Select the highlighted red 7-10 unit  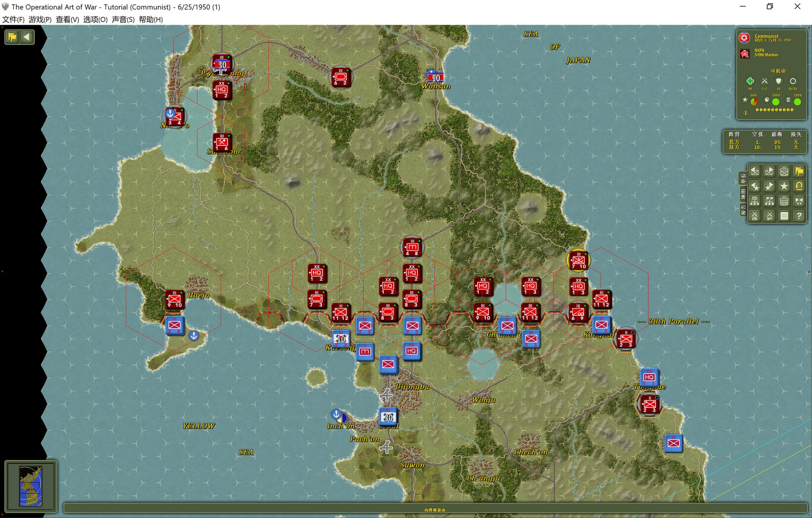pyautogui.click(x=579, y=260)
